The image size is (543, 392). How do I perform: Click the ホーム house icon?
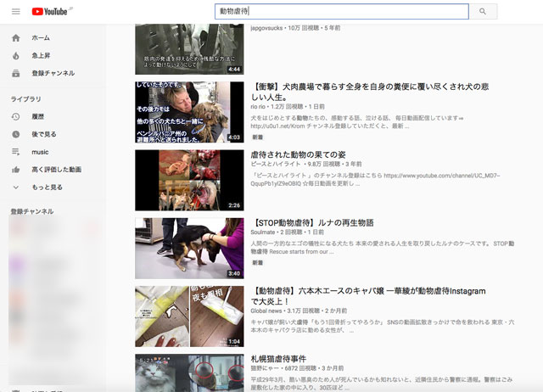point(16,37)
